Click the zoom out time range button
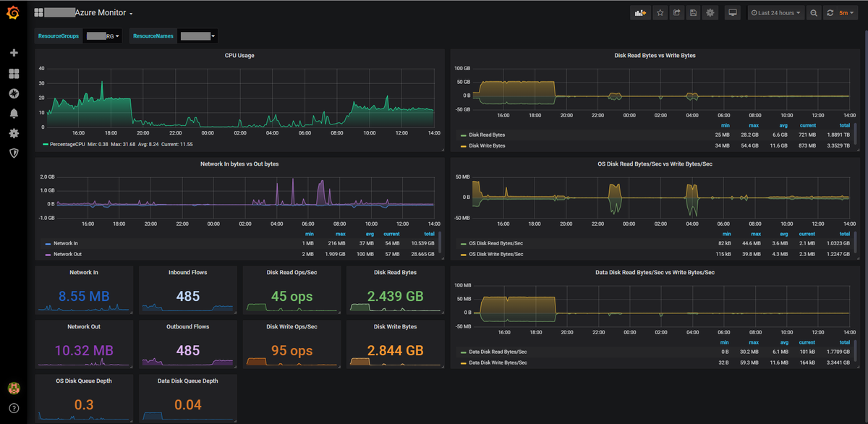 (x=814, y=12)
